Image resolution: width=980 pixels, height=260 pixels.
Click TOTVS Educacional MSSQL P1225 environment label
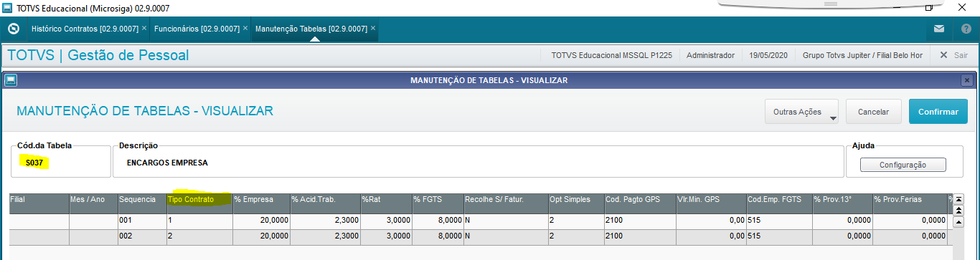[x=611, y=55]
